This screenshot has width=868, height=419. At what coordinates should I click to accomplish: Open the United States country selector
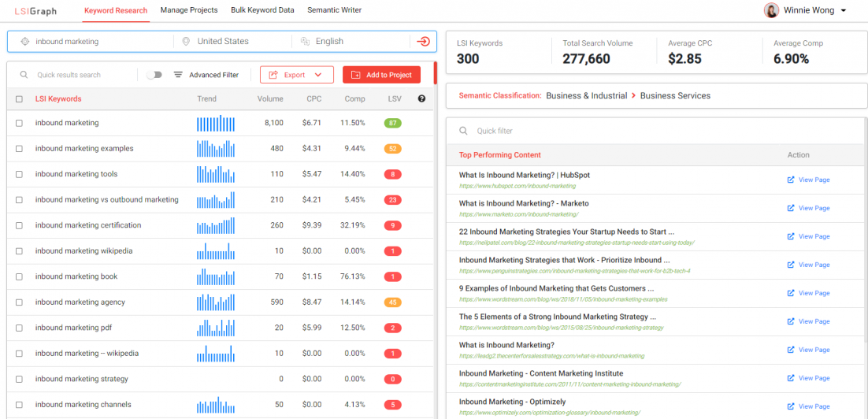coord(232,42)
